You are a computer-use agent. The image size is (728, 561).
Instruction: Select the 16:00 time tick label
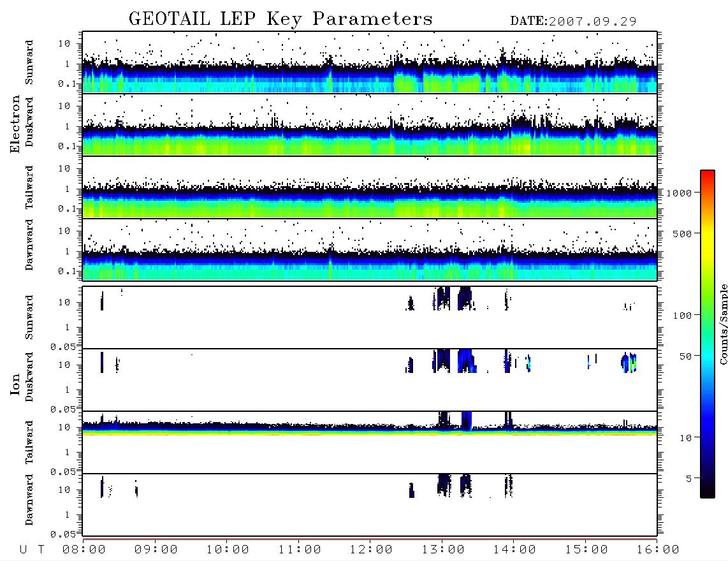(x=658, y=550)
